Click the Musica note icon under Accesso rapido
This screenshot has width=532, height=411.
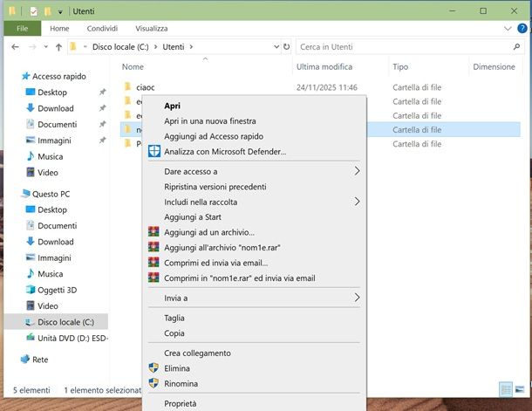tap(31, 156)
